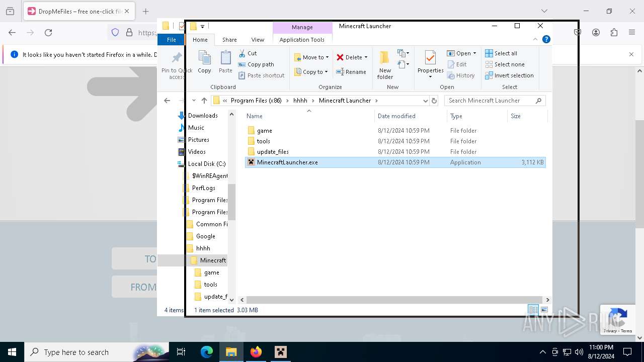Click Search Minecraft Launcher field
The width and height of the screenshot is (644, 362).
click(x=495, y=101)
